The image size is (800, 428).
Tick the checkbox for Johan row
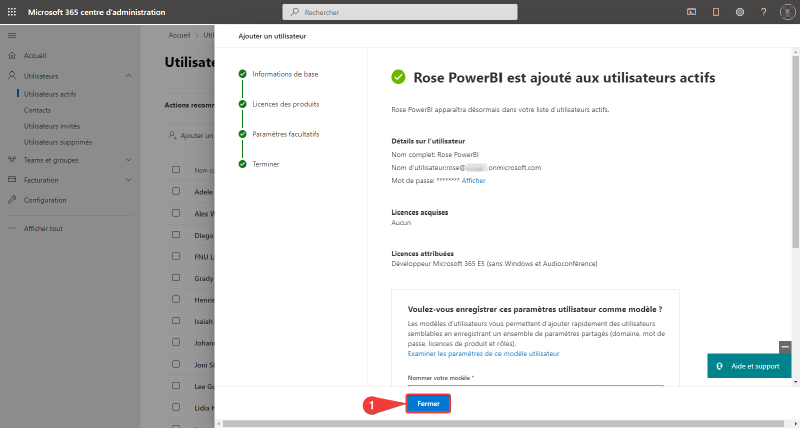tap(176, 343)
